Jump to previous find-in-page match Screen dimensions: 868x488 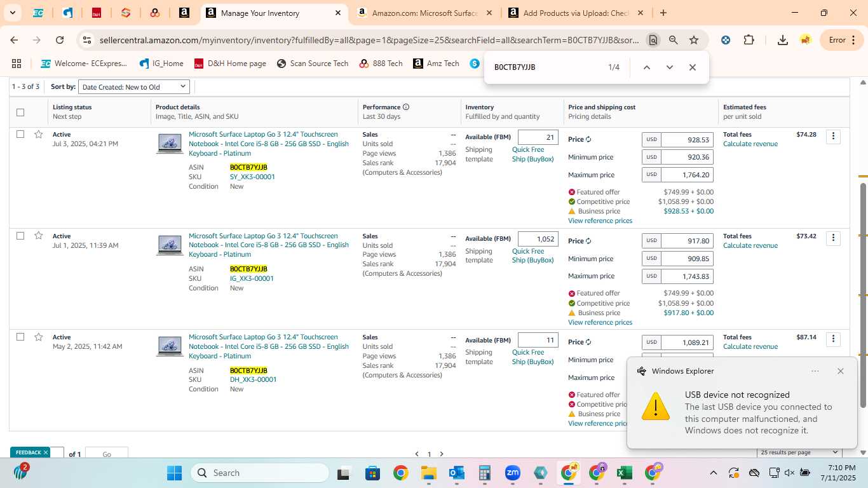coord(647,67)
